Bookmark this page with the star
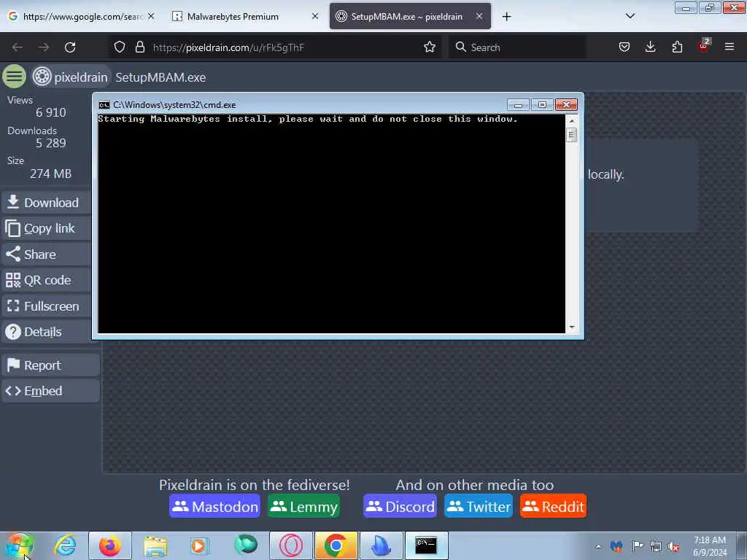 429,47
